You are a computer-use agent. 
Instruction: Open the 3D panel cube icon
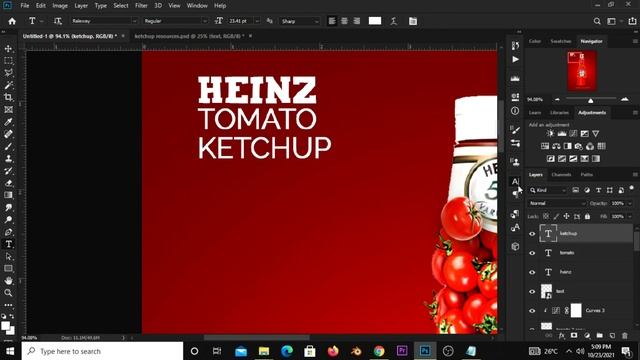pyautogui.click(x=515, y=246)
